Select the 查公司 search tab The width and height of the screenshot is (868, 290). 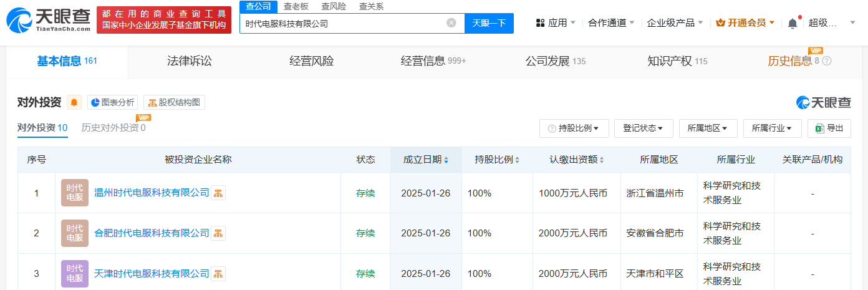[258, 6]
